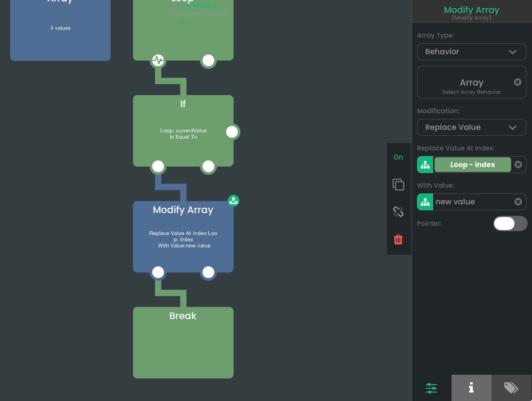Image resolution: width=532 pixels, height=401 pixels.
Task: Toggle the behavior On state
Action: [x=398, y=157]
